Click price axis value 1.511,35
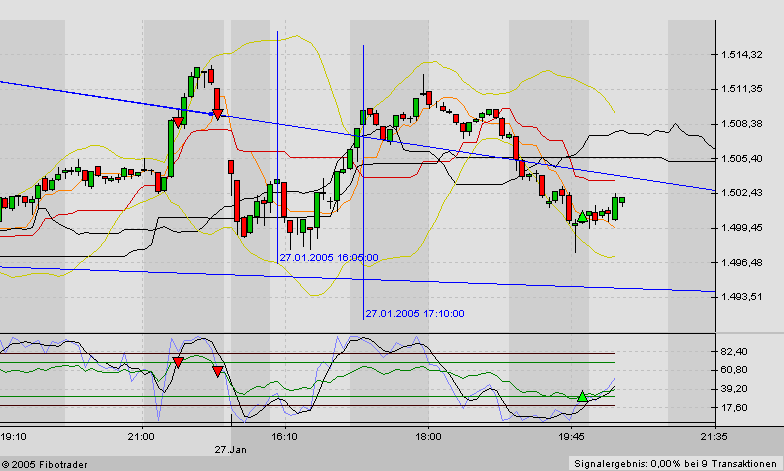 [x=742, y=89]
